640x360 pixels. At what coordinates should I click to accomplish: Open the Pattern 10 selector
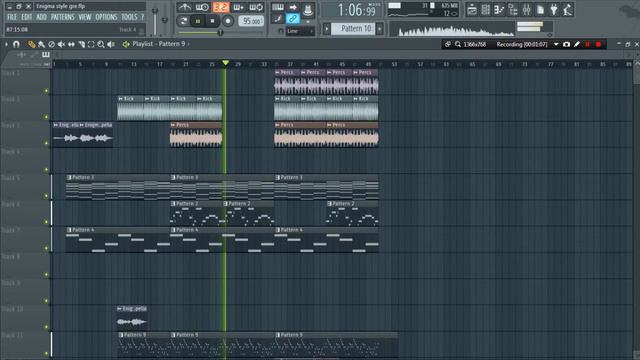click(x=353, y=29)
